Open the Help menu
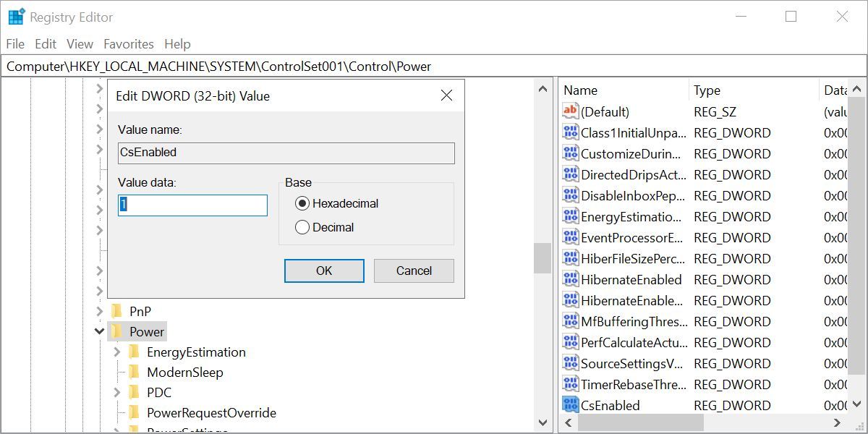 pyautogui.click(x=177, y=43)
